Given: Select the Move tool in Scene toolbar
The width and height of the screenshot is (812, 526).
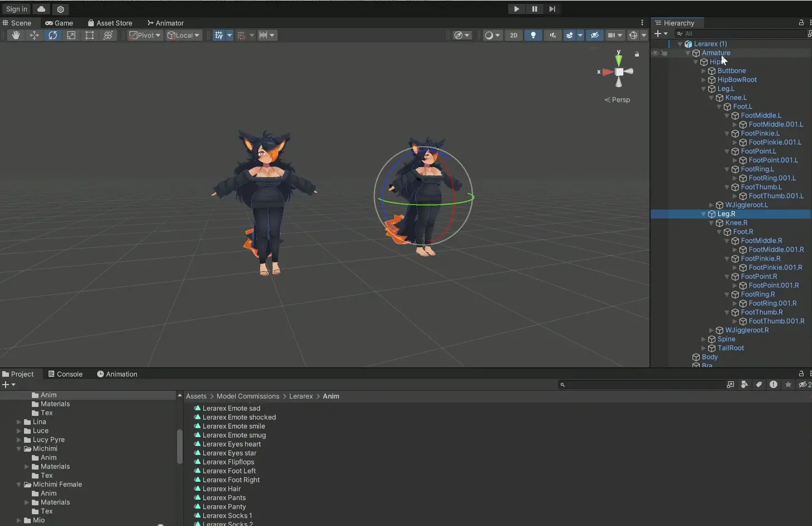Looking at the screenshot, I should click(35, 35).
